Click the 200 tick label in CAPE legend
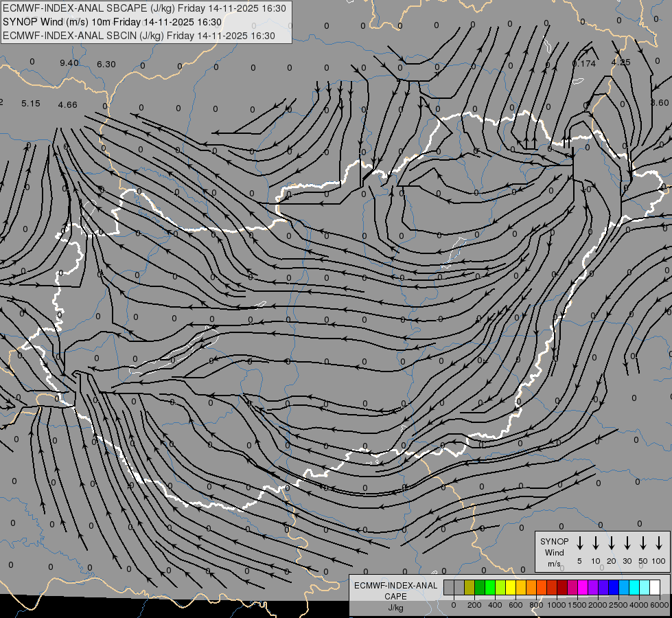Image resolution: width=672 pixels, height=618 pixels. coord(474,605)
